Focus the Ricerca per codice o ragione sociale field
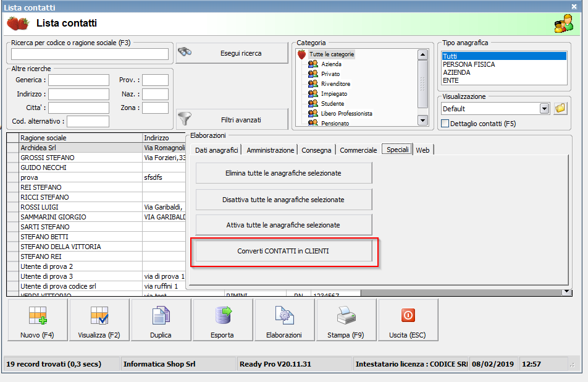The width and height of the screenshot is (588, 382). click(90, 54)
